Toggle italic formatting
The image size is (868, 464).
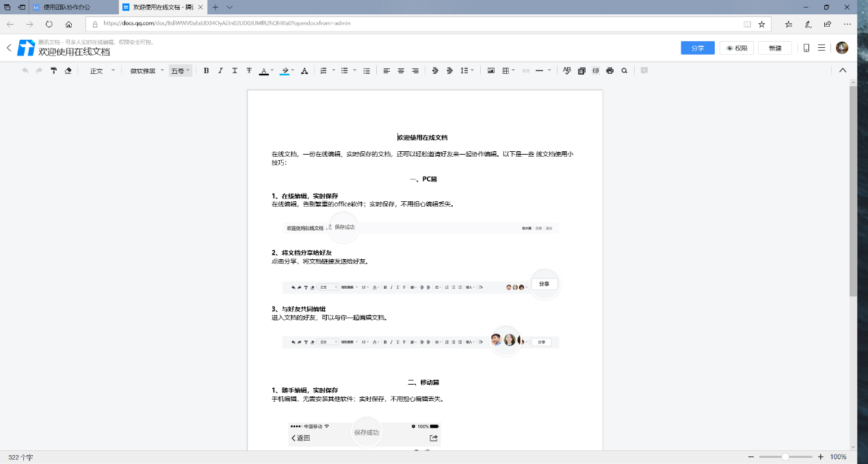tap(220, 70)
